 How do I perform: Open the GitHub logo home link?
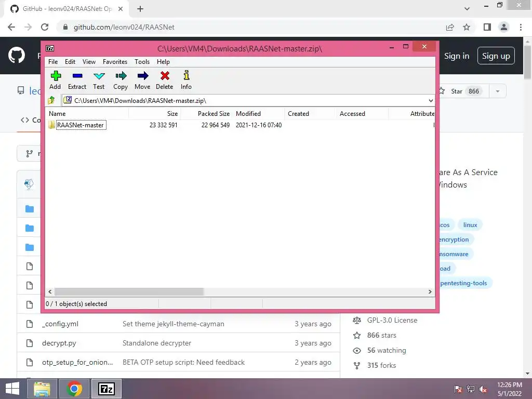click(x=17, y=55)
